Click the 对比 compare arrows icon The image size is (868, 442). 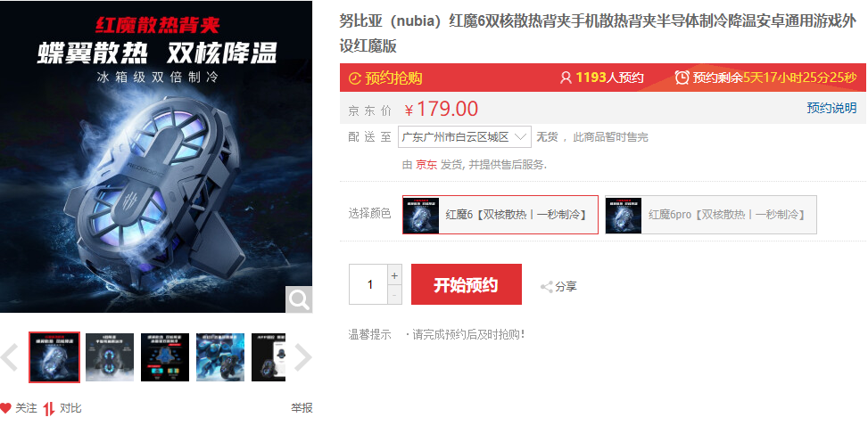(x=49, y=409)
